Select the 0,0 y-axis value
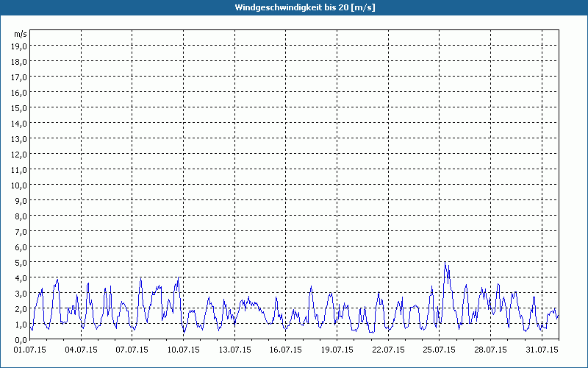Image resolution: width=588 pixels, height=368 pixels. 21,339
